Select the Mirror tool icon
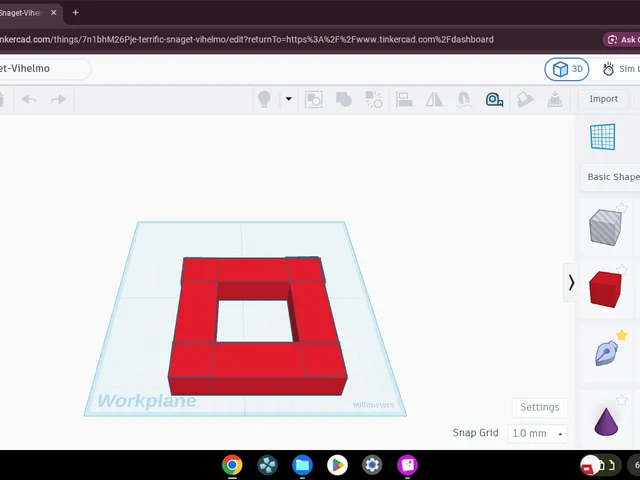 [434, 99]
